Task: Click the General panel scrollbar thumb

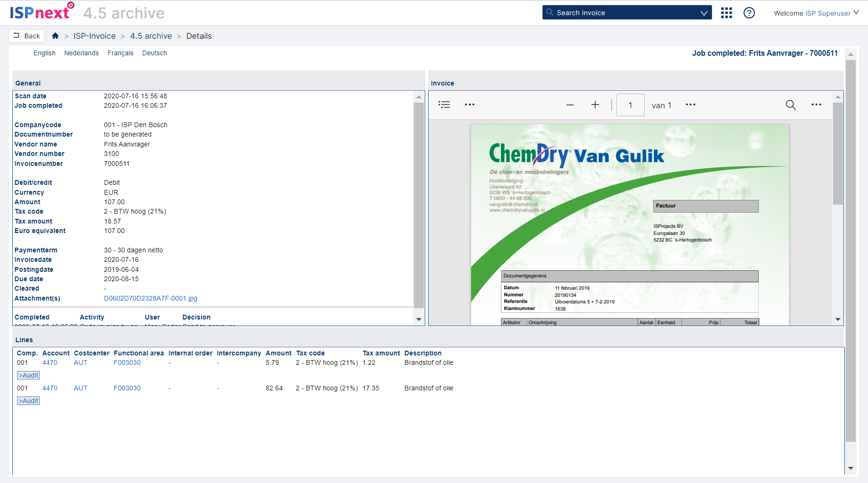Action: (x=419, y=206)
